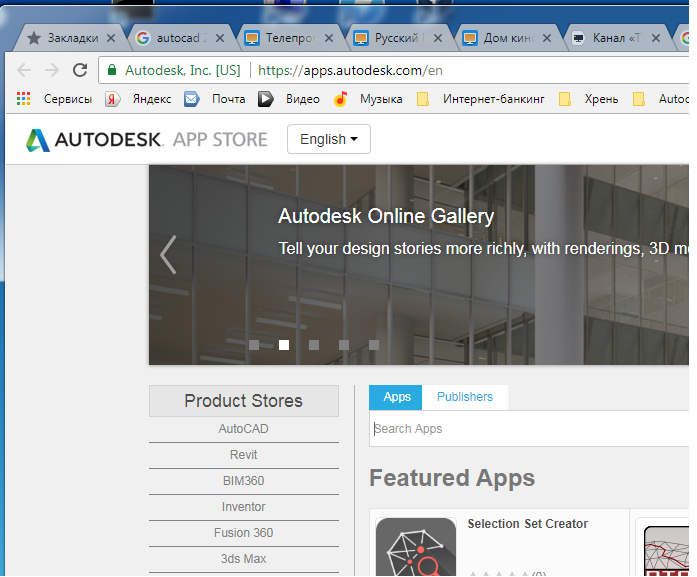
Task: Open the 3ds Max product store
Action: pos(244,559)
